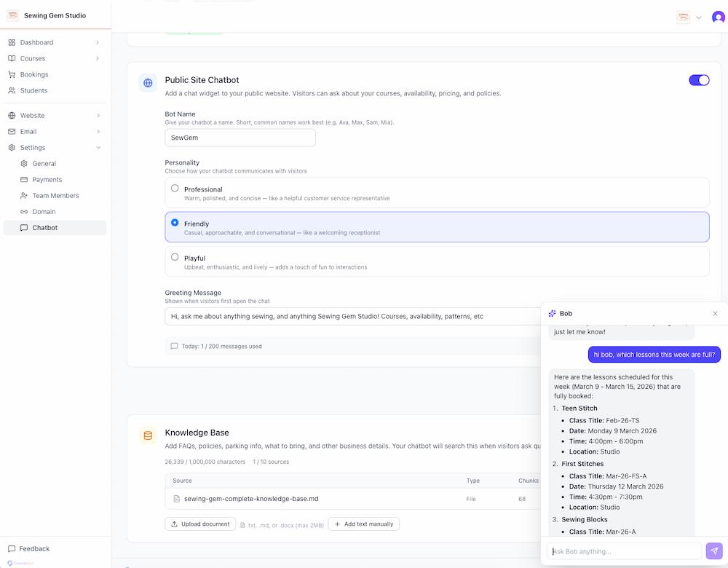This screenshot has height=568, width=728.
Task: Choose the Playful personality option
Action: click(175, 256)
